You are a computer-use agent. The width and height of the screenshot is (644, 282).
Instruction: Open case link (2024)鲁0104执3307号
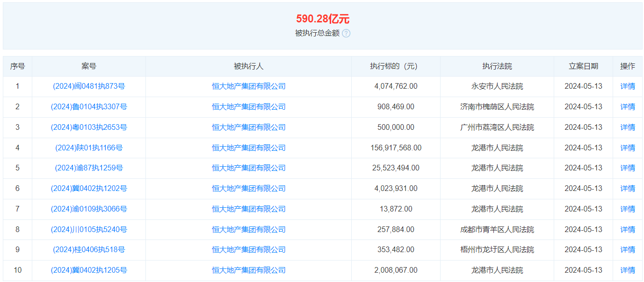point(89,107)
